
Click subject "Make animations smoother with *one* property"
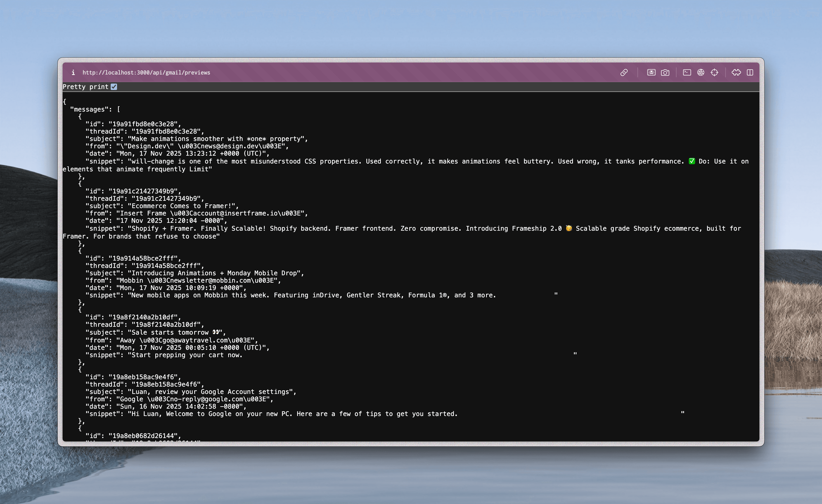click(x=197, y=139)
